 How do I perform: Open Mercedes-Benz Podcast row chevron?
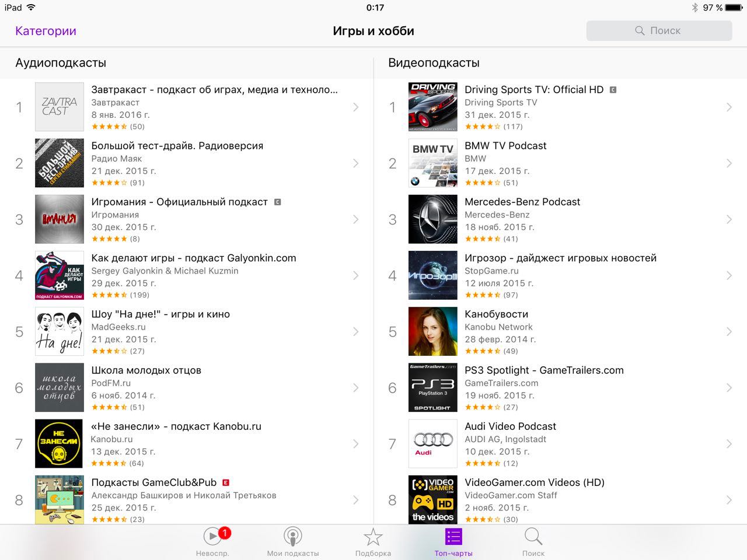729,219
